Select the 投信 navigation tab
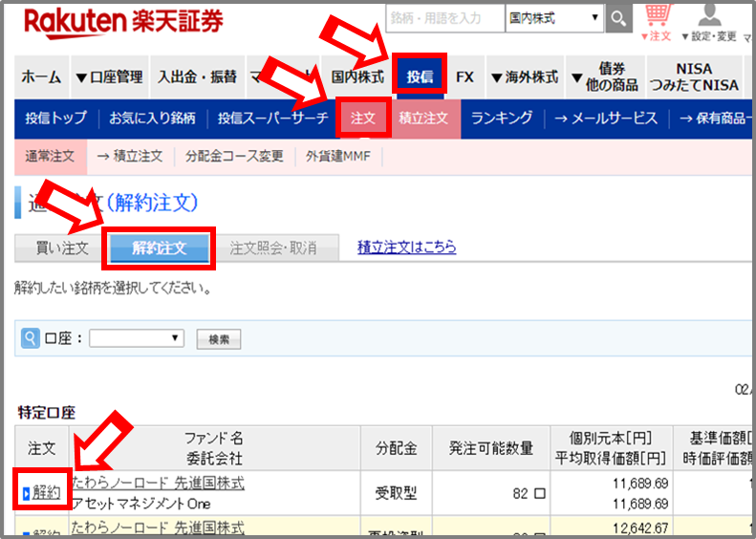Viewport: 756px width, 539px height. click(x=420, y=76)
